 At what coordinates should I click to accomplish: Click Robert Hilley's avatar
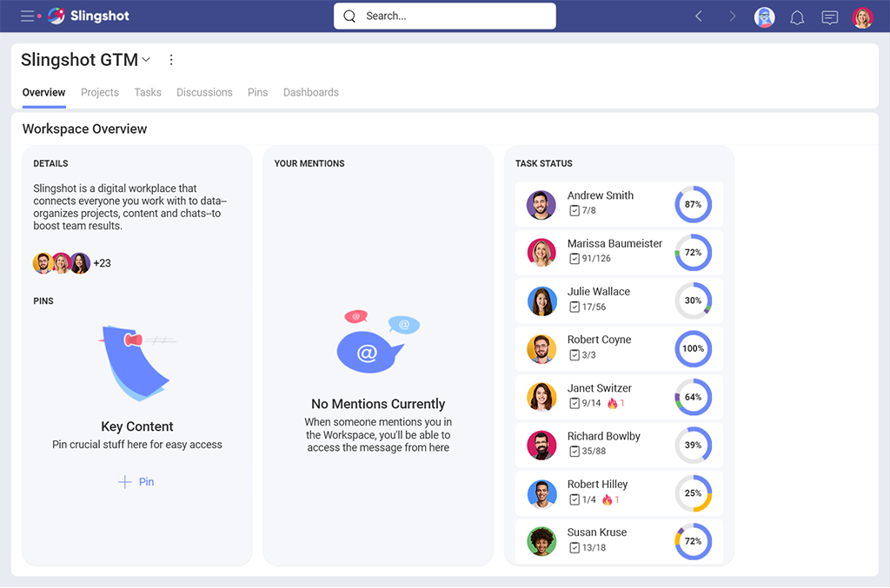coord(541,493)
